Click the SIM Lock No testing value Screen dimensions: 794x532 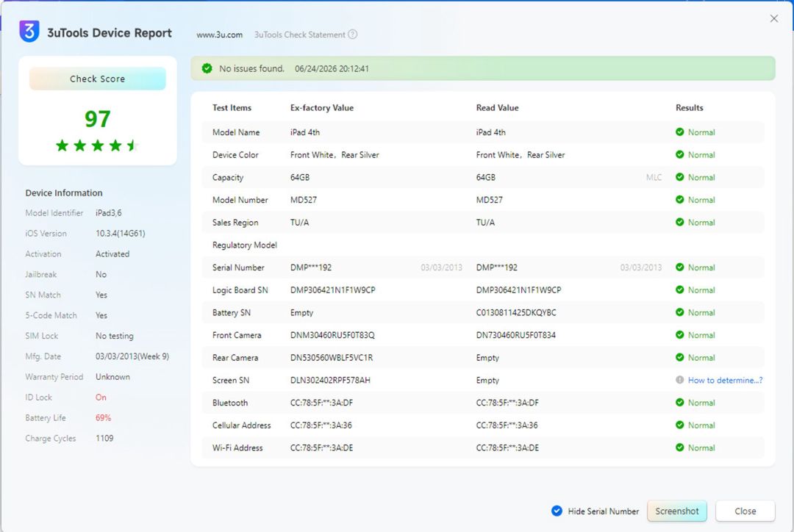pyautogui.click(x=115, y=336)
